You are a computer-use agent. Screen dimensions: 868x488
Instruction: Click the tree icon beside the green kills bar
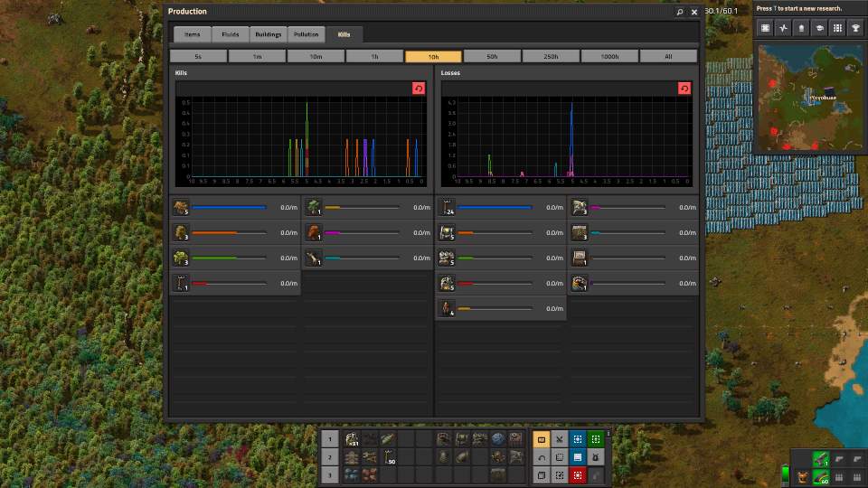point(181,258)
